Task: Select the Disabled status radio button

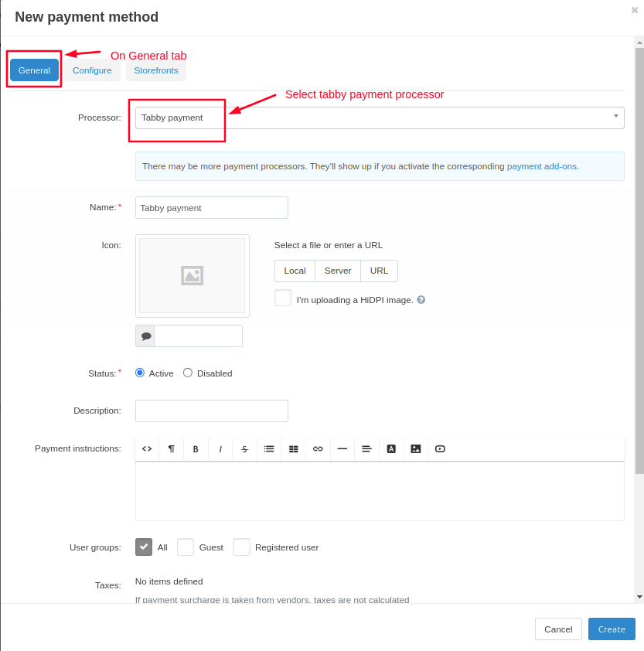Action: pyautogui.click(x=188, y=373)
